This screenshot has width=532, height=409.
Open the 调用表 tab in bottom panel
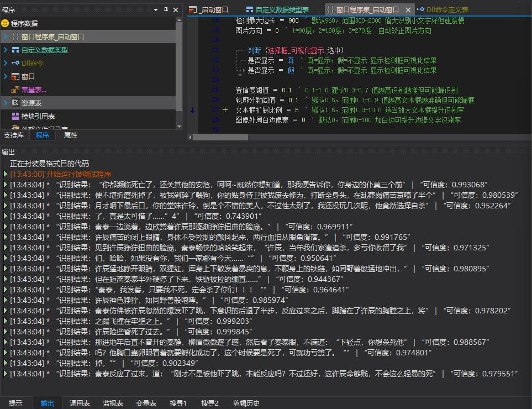(x=80, y=403)
